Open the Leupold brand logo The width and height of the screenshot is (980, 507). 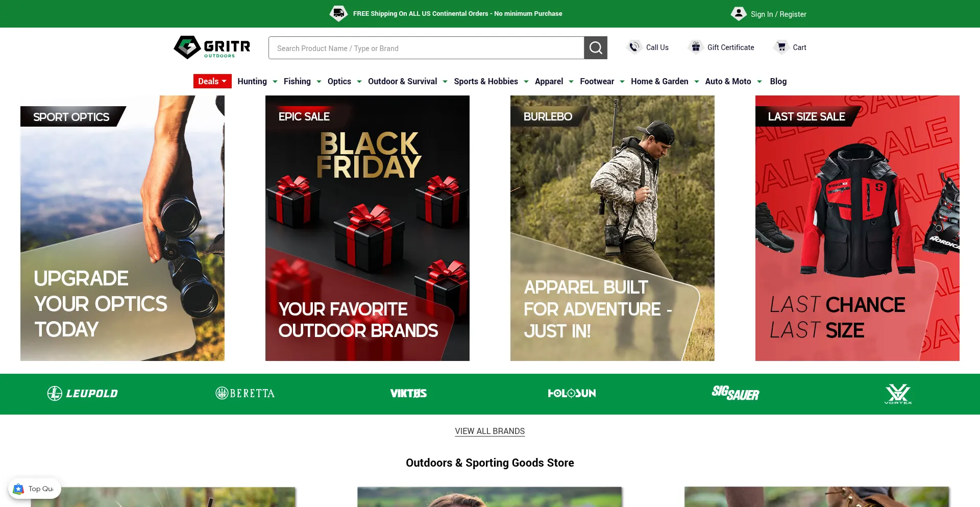point(82,394)
